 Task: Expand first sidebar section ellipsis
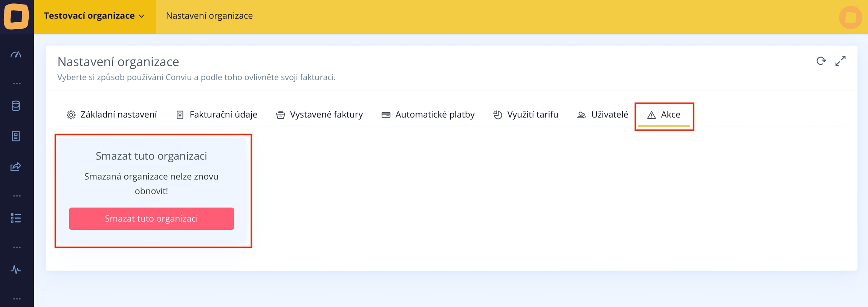[17, 84]
